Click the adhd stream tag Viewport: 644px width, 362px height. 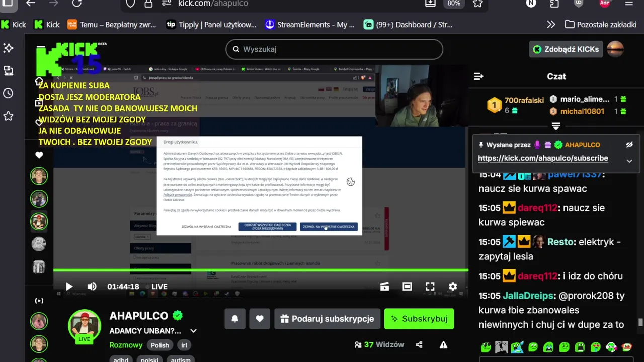120,359
